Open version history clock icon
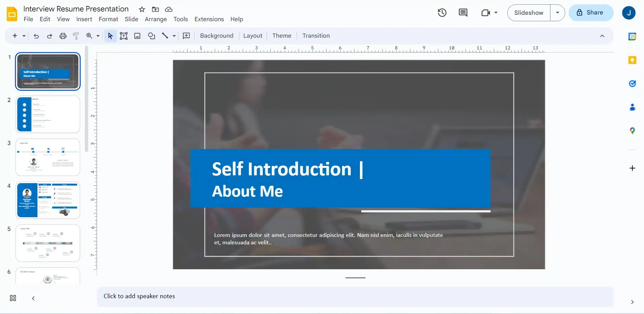 click(x=442, y=13)
